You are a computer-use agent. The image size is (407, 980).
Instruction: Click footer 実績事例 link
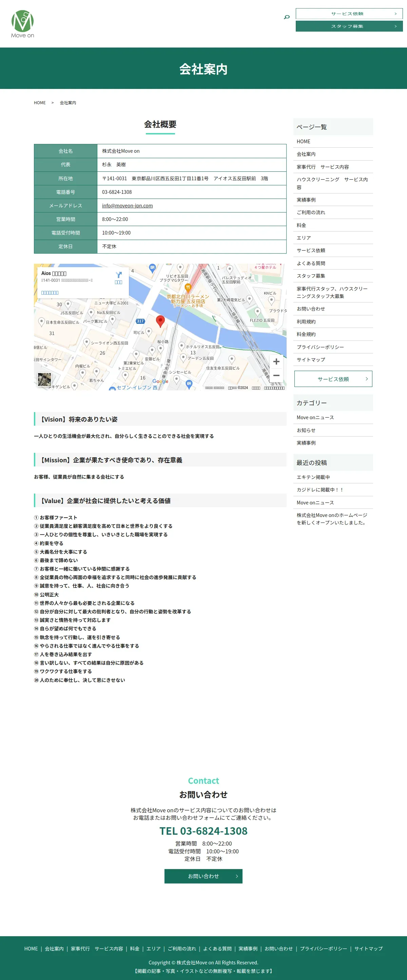point(248,948)
